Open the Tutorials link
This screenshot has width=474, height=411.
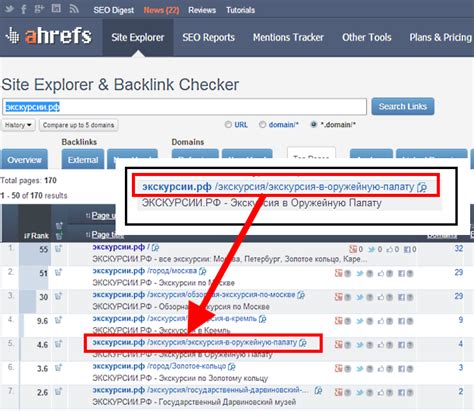240,10
